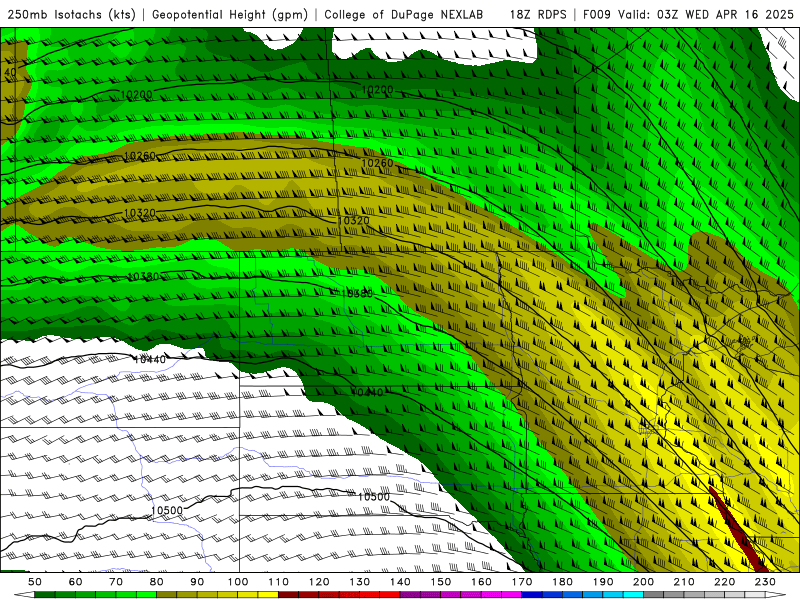
Task: Select the 170 color scale label
Action: tap(522, 582)
